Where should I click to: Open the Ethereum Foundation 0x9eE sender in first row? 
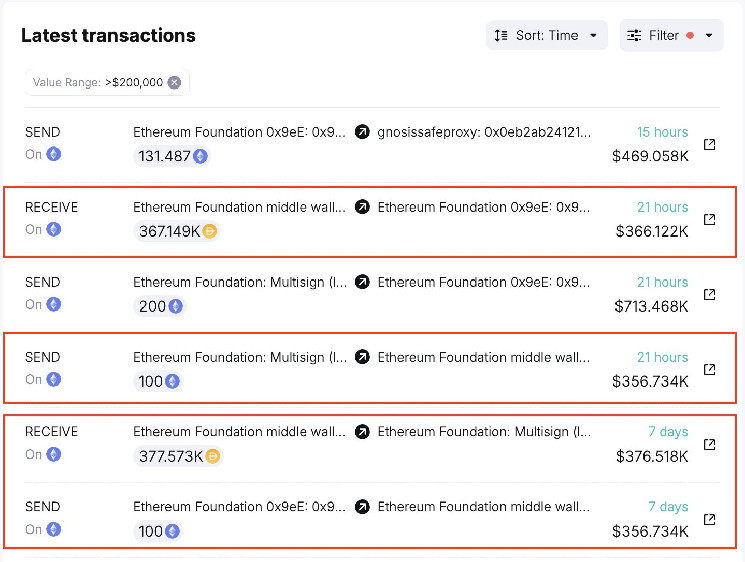point(240,132)
